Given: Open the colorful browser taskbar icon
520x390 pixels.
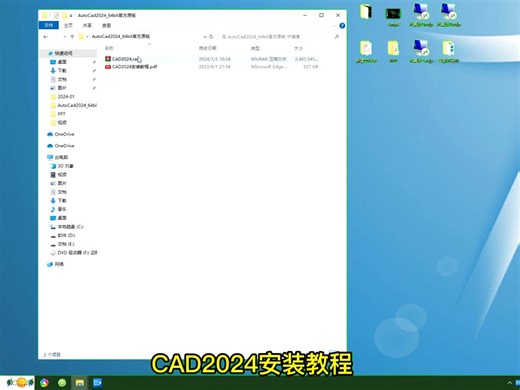Looking at the screenshot, I should (44, 383).
